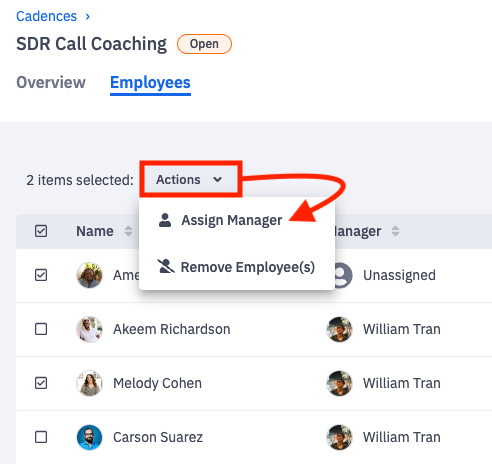Click the 2 items selected label
Image resolution: width=492 pixels, height=464 pixels.
tap(80, 180)
